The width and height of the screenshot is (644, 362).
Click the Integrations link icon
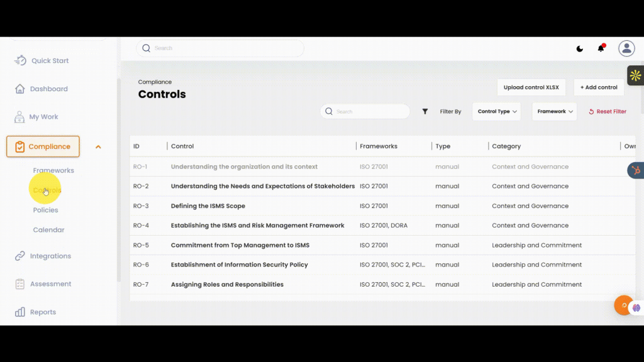(x=20, y=256)
